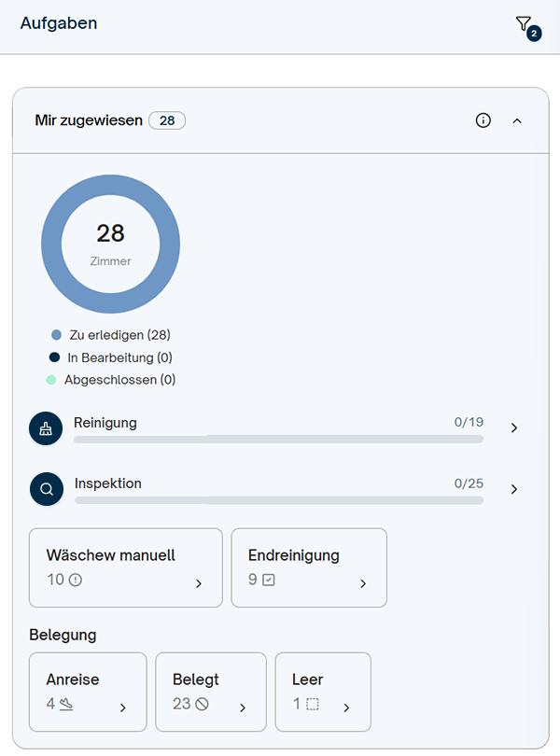The image size is (560, 756).
Task: Click the chevron in Leer card
Action: pyautogui.click(x=346, y=707)
